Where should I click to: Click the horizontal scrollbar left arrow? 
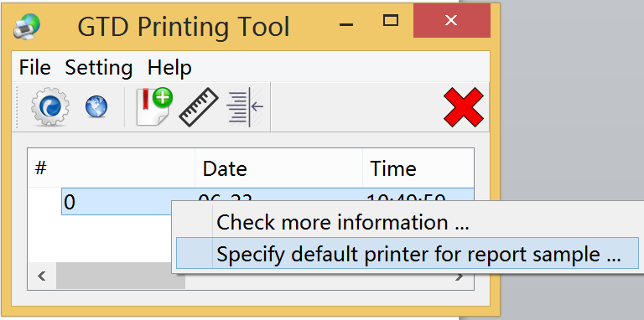pyautogui.click(x=41, y=276)
